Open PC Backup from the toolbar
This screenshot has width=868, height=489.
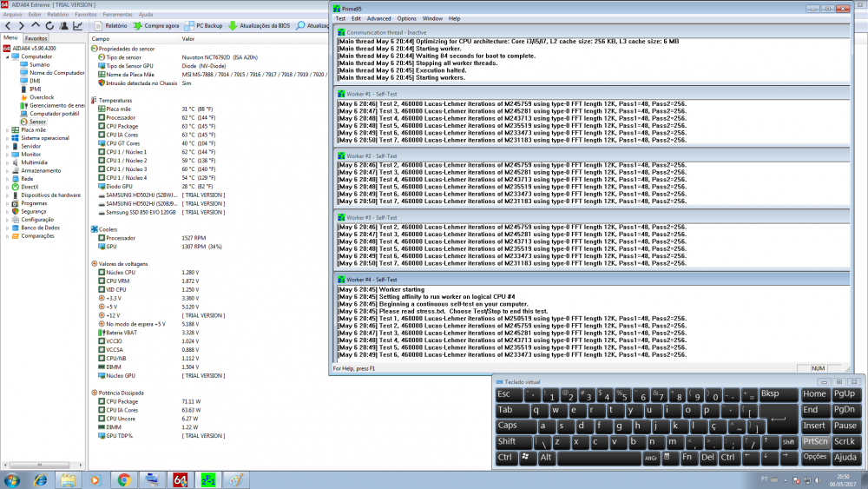[204, 26]
